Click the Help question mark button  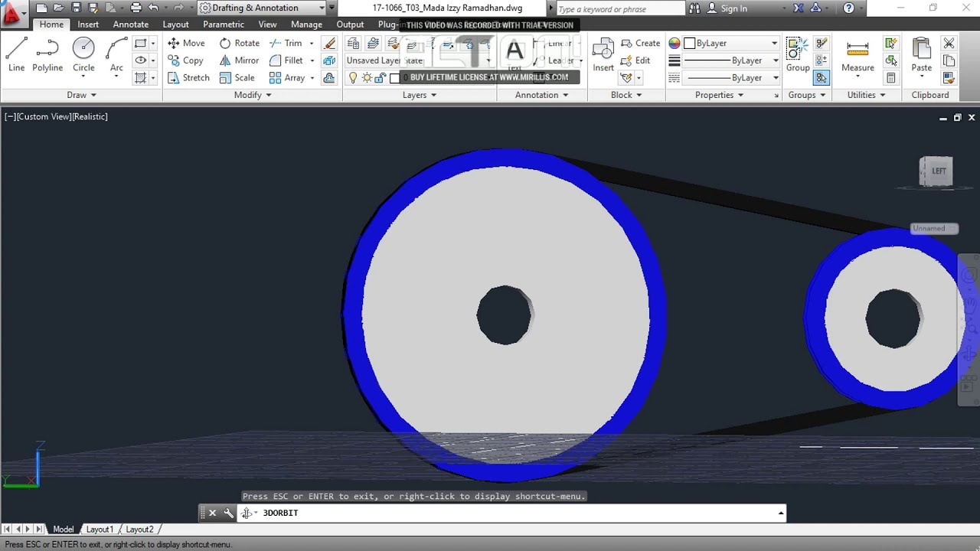point(848,8)
